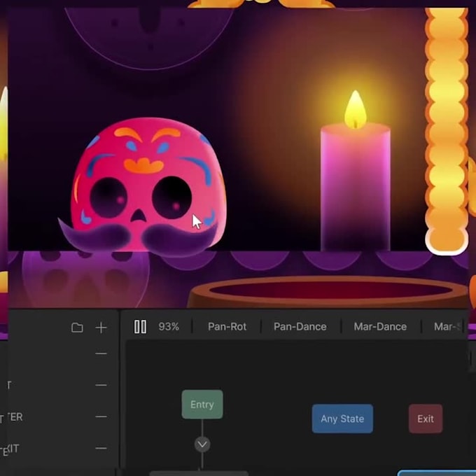Screen dimensions: 476x476
Task: Add a new input with the plus icon
Action: (x=101, y=328)
